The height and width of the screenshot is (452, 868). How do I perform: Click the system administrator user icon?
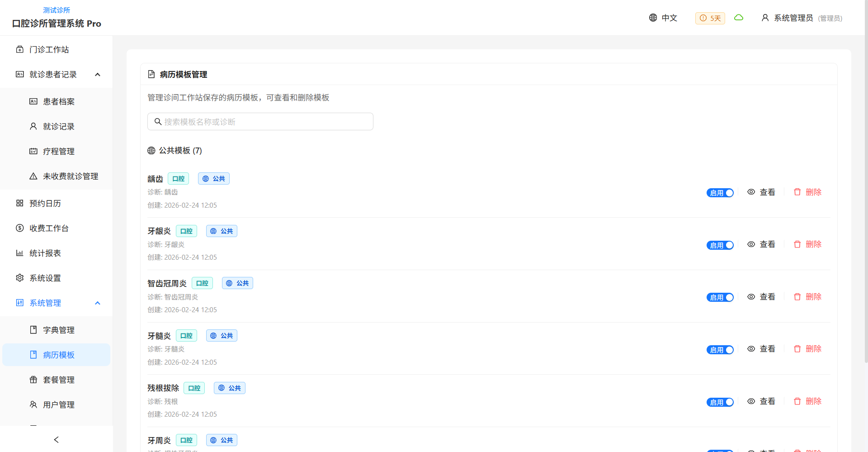pyautogui.click(x=765, y=18)
